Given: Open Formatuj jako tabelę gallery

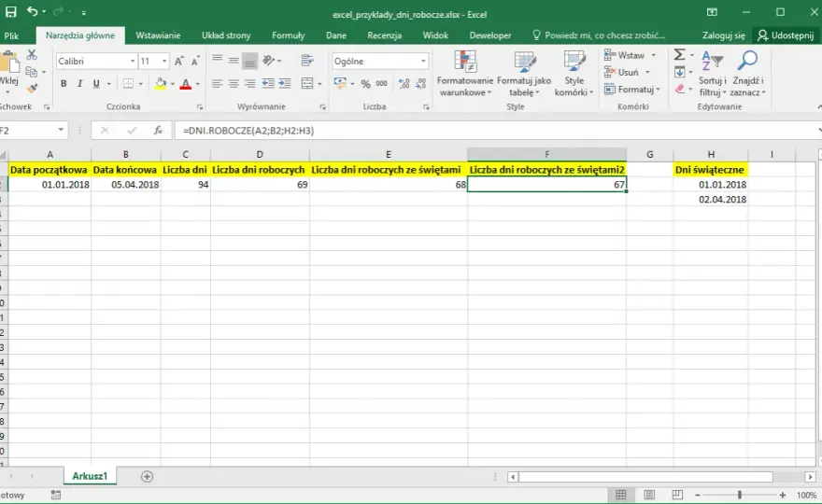Looking at the screenshot, I should [x=524, y=74].
